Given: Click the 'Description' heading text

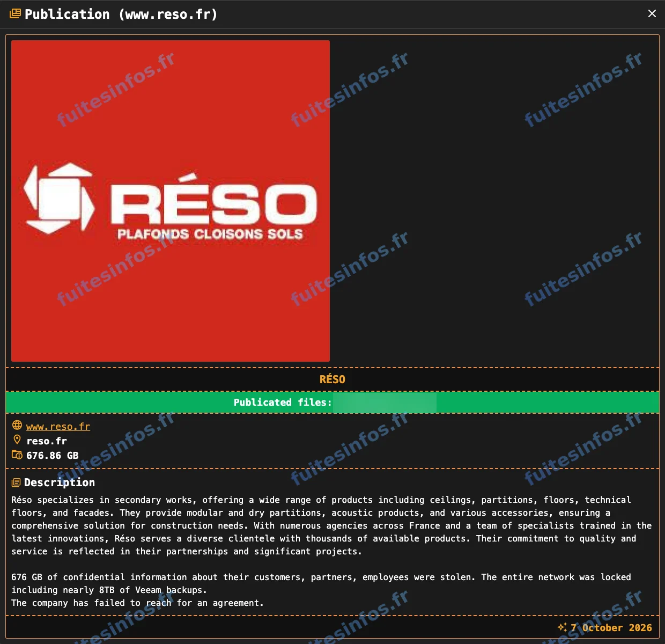Looking at the screenshot, I should coord(60,482).
